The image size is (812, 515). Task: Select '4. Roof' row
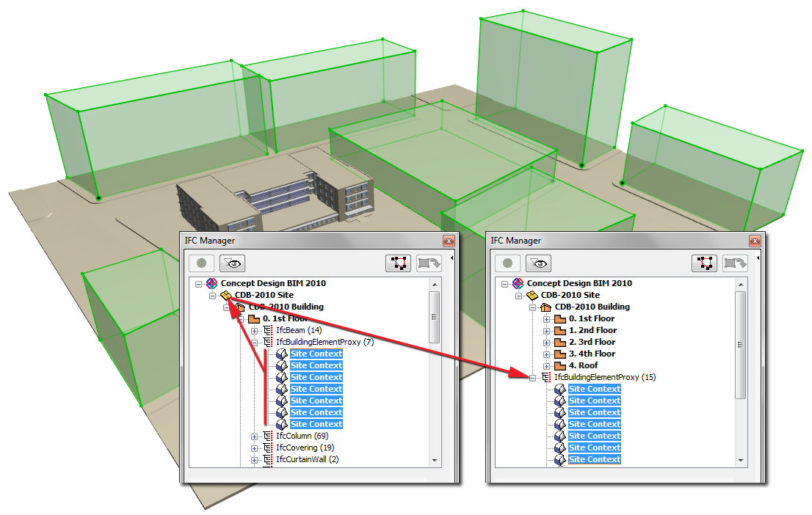[x=583, y=366]
